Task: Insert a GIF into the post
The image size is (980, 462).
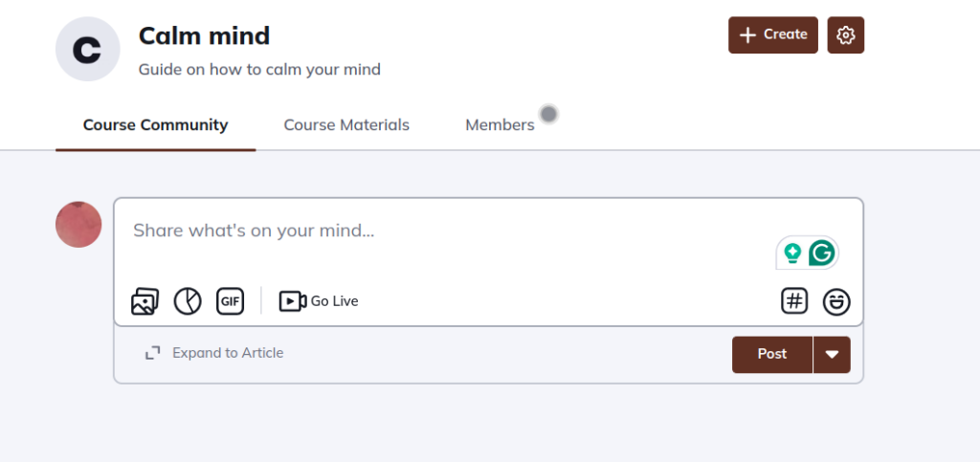Action: pos(231,301)
